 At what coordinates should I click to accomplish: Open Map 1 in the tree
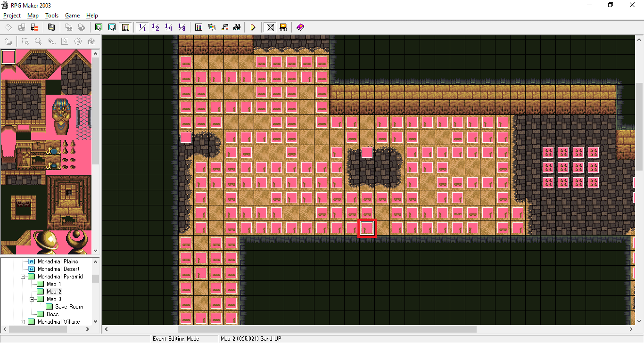[54, 284]
